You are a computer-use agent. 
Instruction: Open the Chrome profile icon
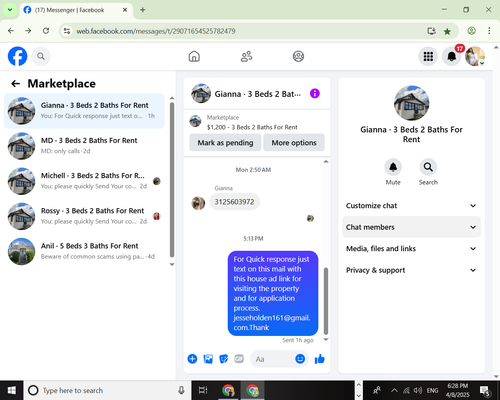tap(471, 31)
